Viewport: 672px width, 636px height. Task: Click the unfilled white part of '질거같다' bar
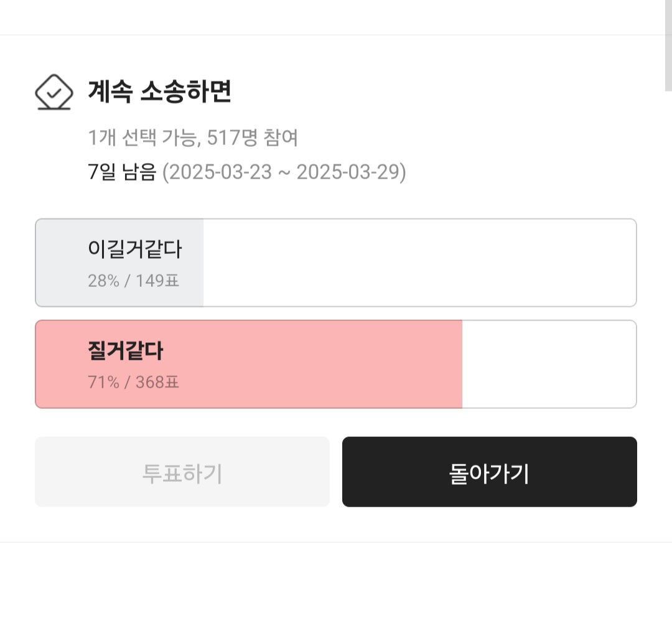549,364
